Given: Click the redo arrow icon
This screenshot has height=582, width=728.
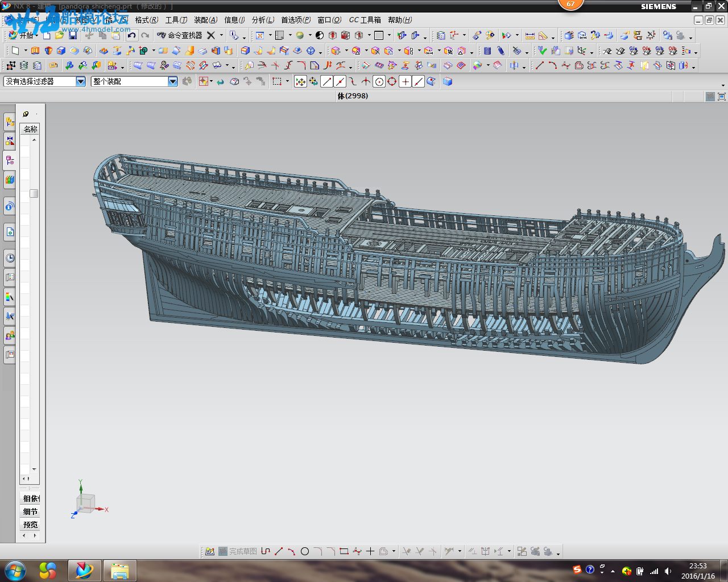Looking at the screenshot, I should (145, 35).
